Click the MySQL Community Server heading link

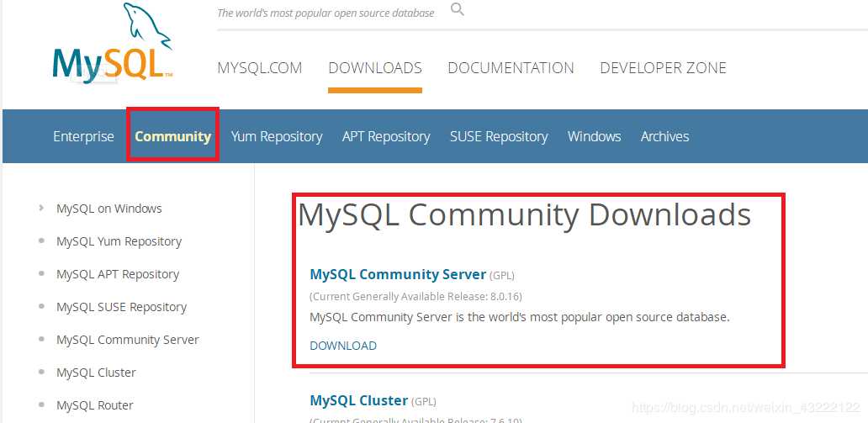(398, 274)
